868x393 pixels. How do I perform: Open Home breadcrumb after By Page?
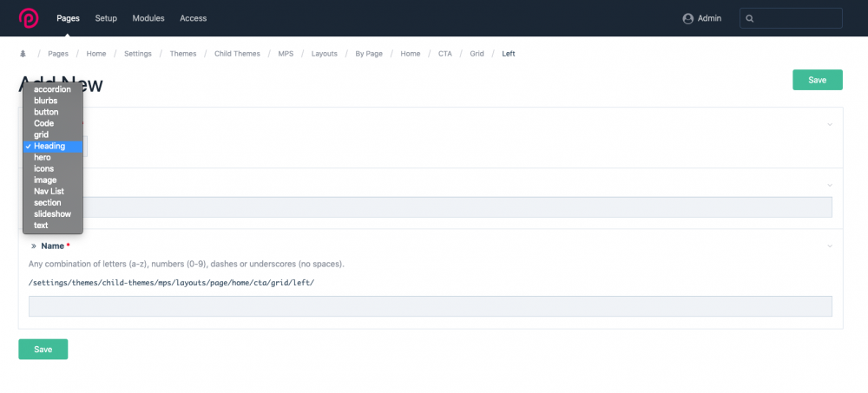tap(411, 54)
